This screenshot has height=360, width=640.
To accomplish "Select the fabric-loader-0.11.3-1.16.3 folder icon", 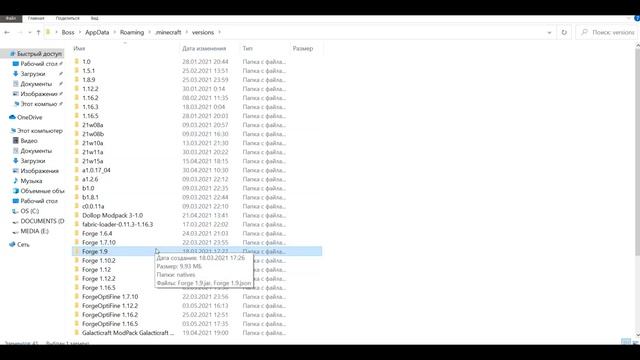I will coord(76,224).
